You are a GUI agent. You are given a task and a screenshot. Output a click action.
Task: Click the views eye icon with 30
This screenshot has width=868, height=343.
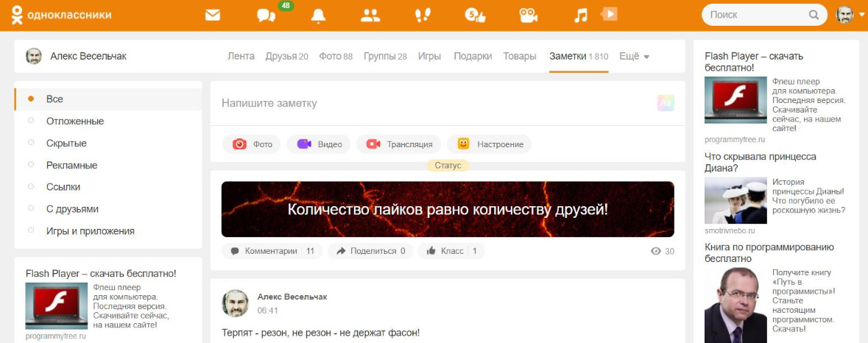click(657, 251)
